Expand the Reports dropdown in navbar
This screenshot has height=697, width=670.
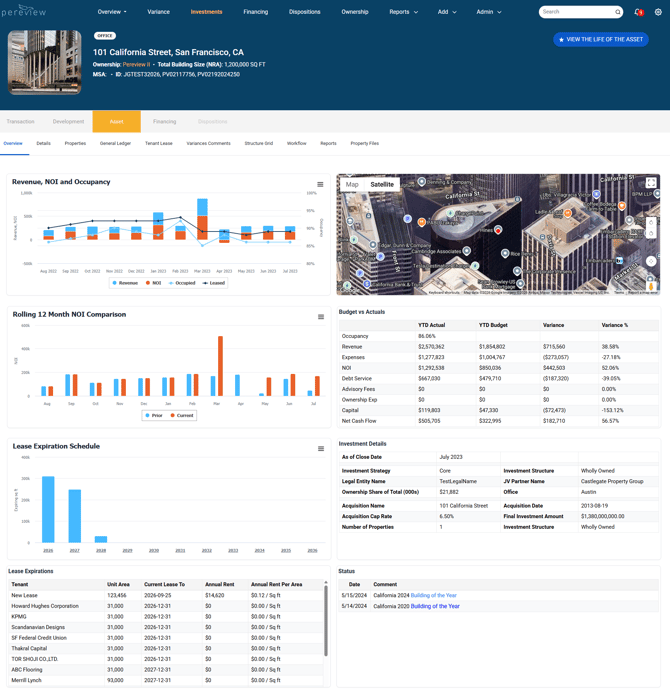(404, 12)
